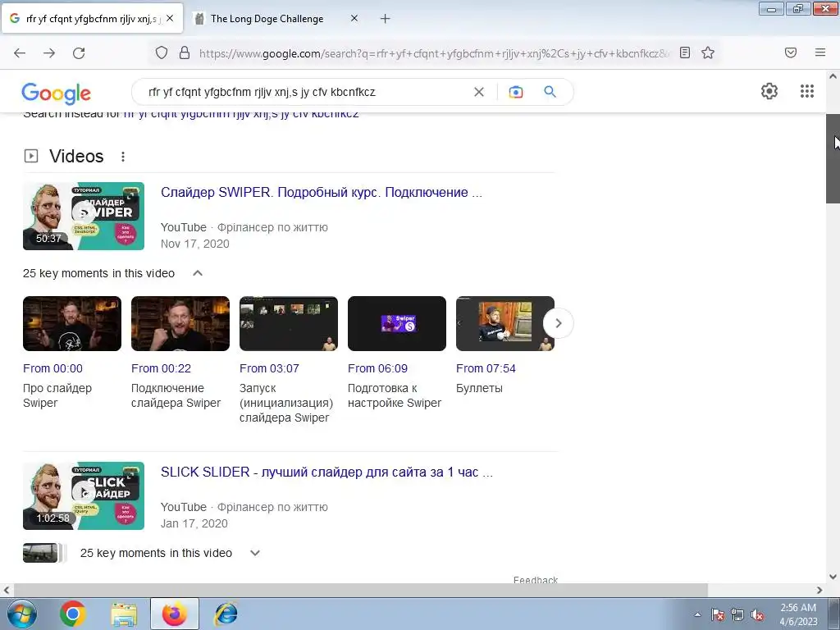The width and height of the screenshot is (840, 630).
Task: Play the Slick Slider thumbnail 1:02:58
Action: point(84,495)
